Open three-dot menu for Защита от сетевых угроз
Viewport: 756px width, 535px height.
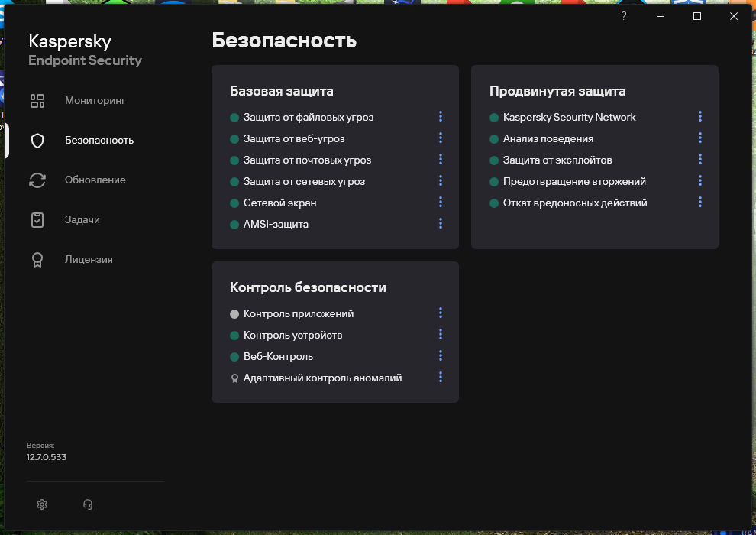click(x=440, y=180)
